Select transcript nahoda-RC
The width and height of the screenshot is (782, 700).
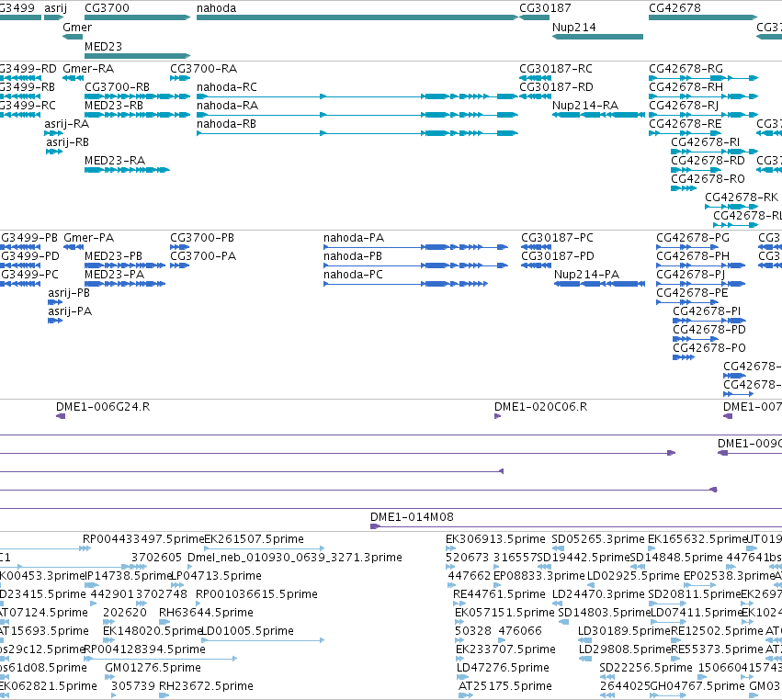pyautogui.click(x=357, y=96)
